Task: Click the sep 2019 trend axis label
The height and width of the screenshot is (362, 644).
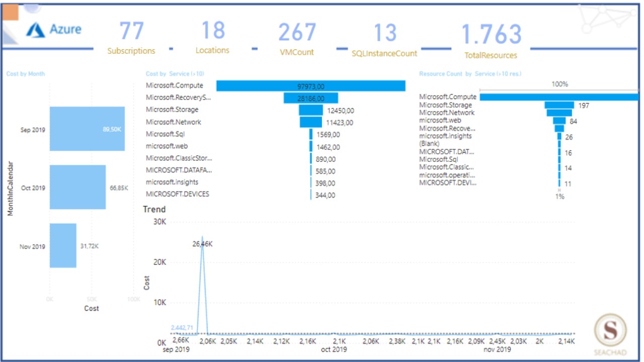Action: 176,349
